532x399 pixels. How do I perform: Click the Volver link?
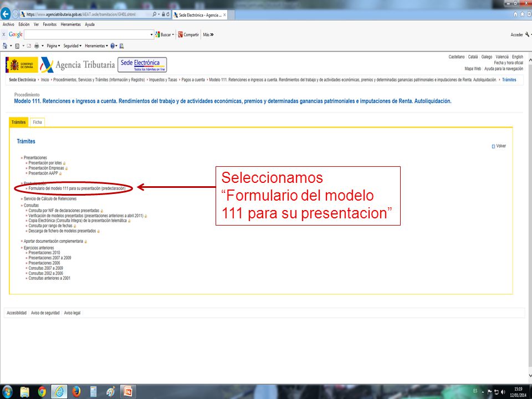(x=501, y=146)
